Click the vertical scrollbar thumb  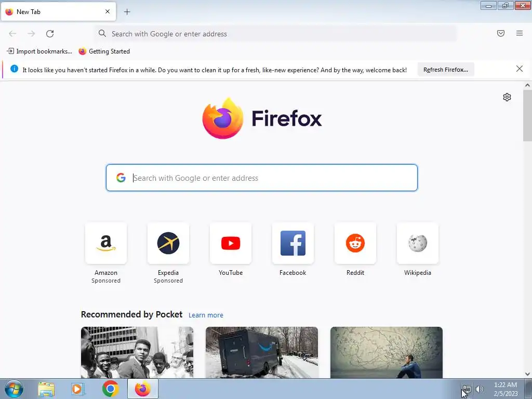[527, 115]
